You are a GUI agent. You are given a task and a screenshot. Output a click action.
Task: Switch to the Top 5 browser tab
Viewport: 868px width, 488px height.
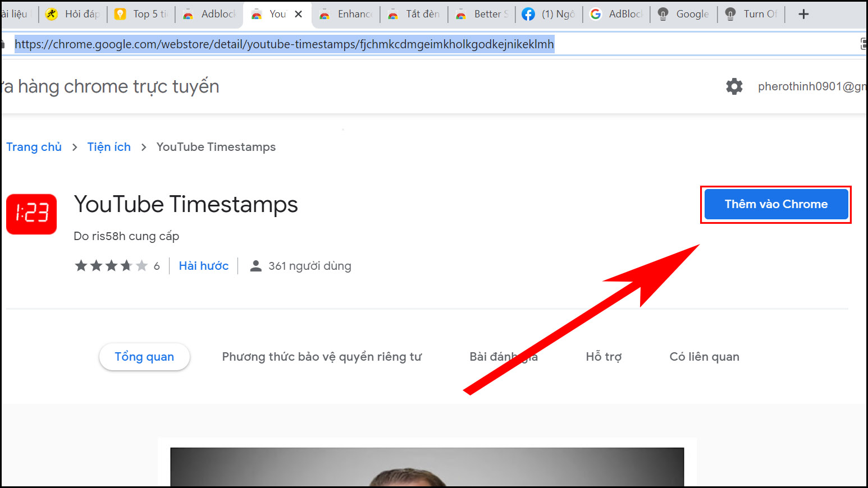point(141,14)
